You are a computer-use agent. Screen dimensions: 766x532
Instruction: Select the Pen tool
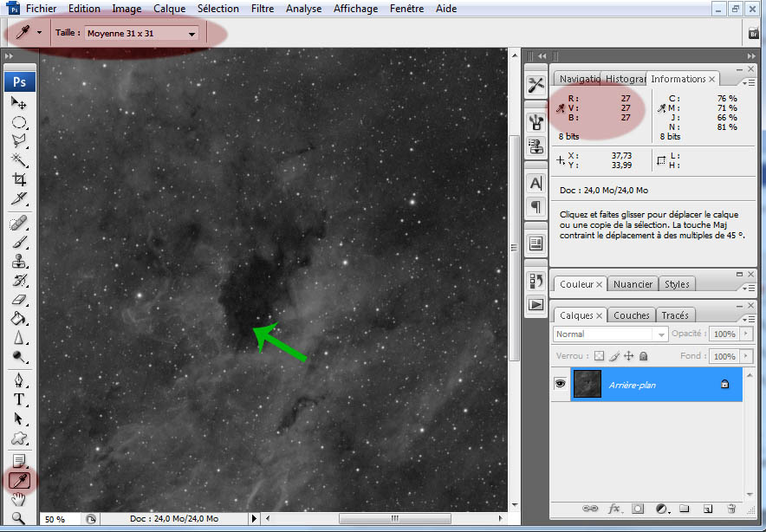[19, 380]
